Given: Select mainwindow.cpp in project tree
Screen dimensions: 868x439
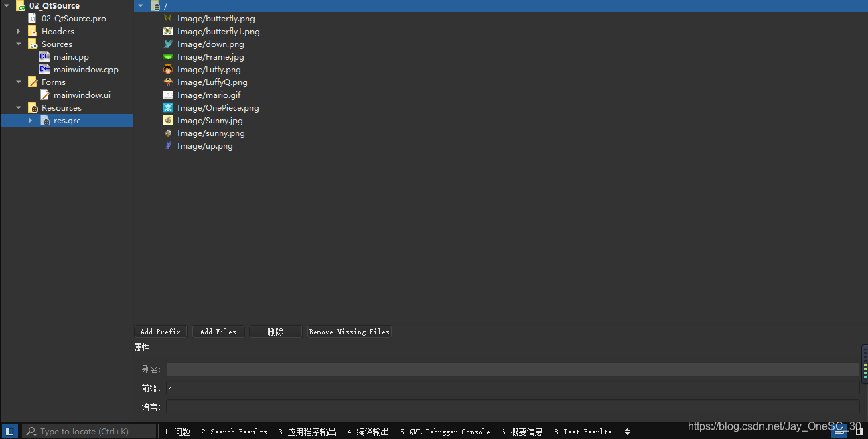Looking at the screenshot, I should point(86,70).
